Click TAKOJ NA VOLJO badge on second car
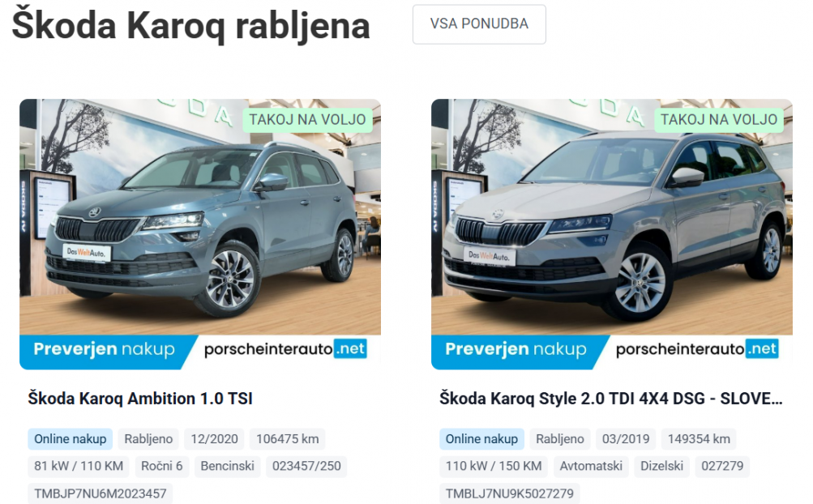813x504 pixels. tap(719, 120)
